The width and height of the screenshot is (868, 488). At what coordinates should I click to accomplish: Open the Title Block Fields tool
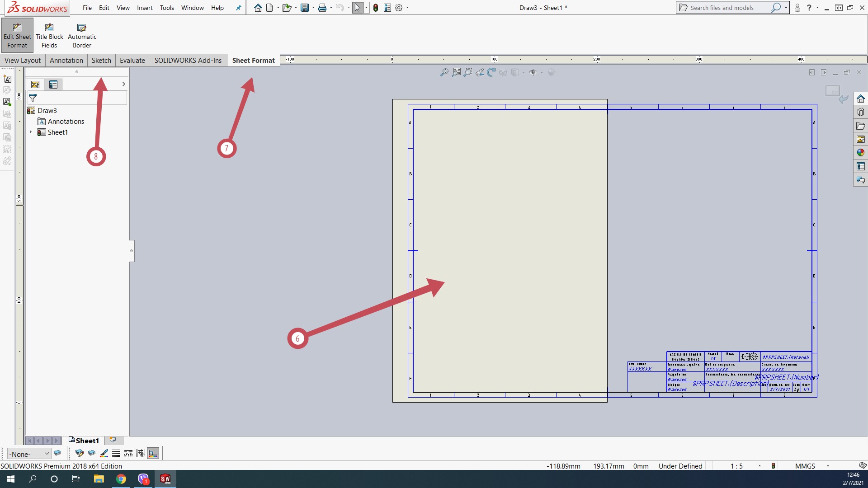coord(49,35)
